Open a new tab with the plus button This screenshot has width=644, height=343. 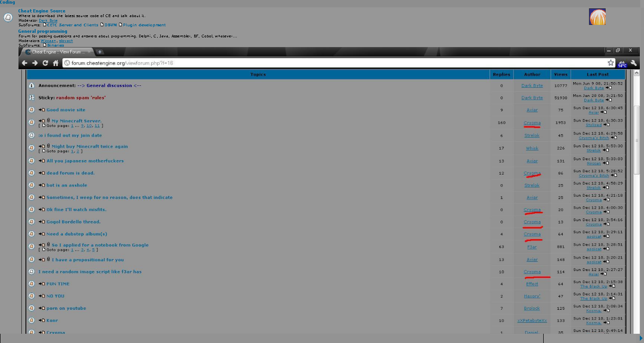(x=100, y=52)
